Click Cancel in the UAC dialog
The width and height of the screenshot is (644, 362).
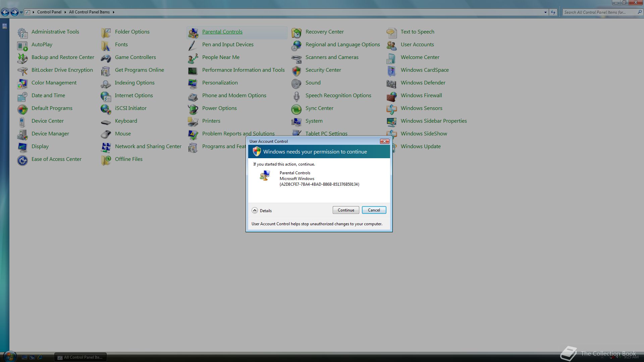click(374, 210)
